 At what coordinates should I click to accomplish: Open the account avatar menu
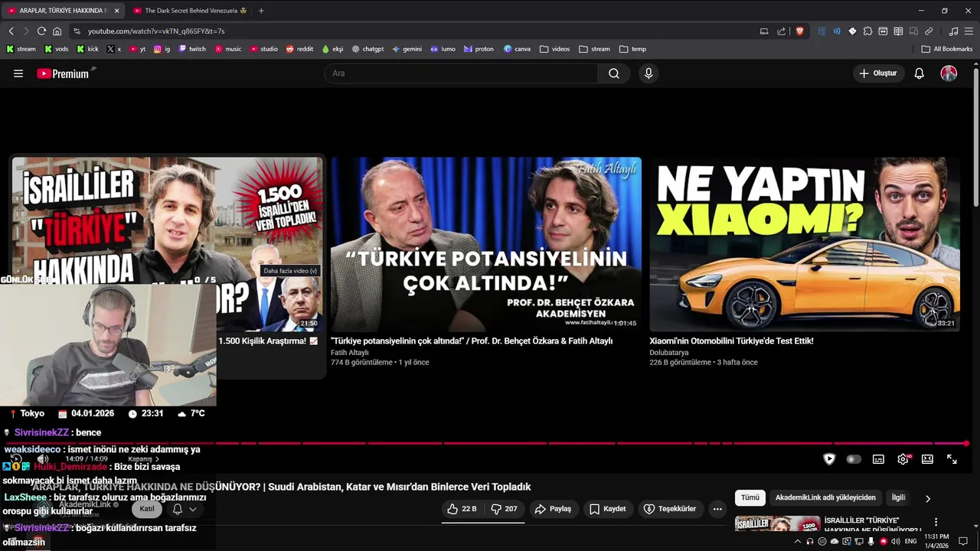tap(949, 73)
